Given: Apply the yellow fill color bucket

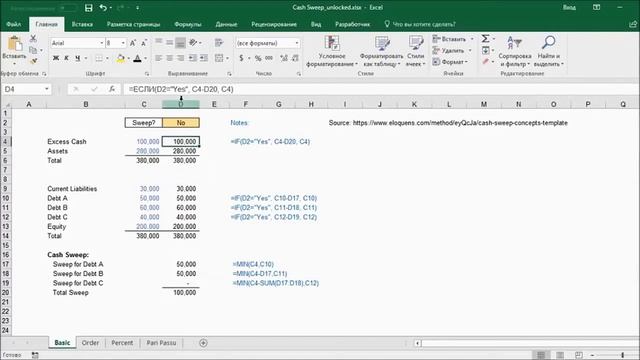Looking at the screenshot, I should tap(120, 58).
